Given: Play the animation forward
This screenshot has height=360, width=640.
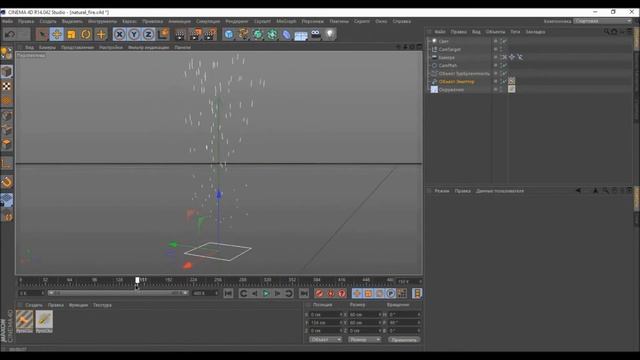Looking at the screenshot, I should tap(266, 293).
